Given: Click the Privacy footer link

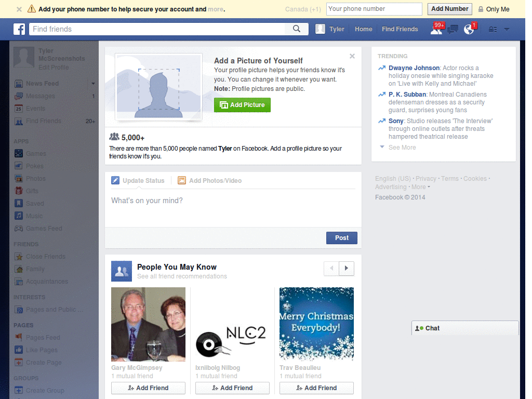Looking at the screenshot, I should pyautogui.click(x=426, y=179).
